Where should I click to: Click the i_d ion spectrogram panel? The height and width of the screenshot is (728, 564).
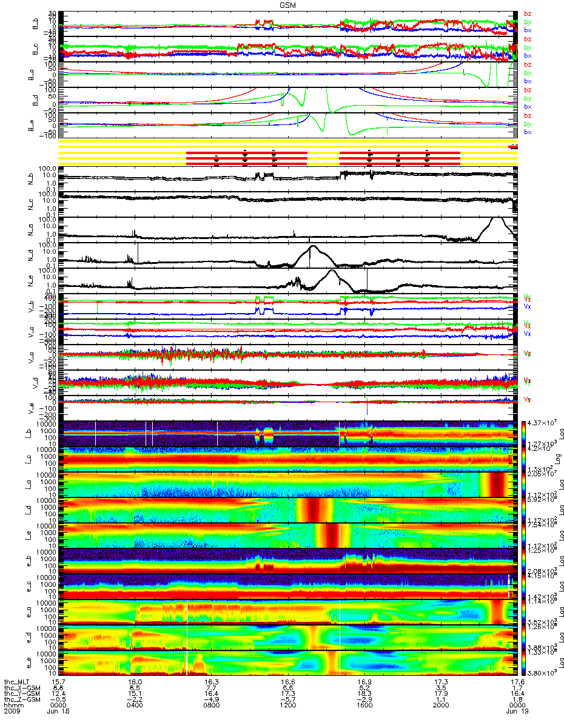[x=287, y=510]
